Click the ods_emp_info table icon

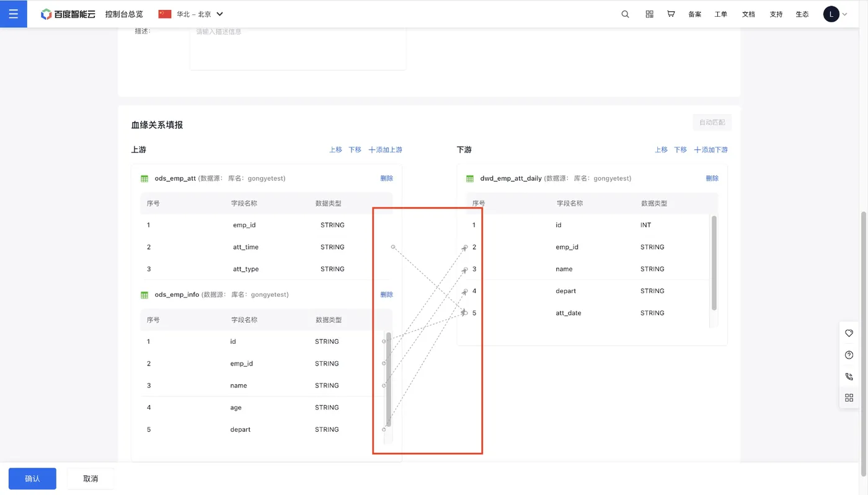(x=144, y=296)
